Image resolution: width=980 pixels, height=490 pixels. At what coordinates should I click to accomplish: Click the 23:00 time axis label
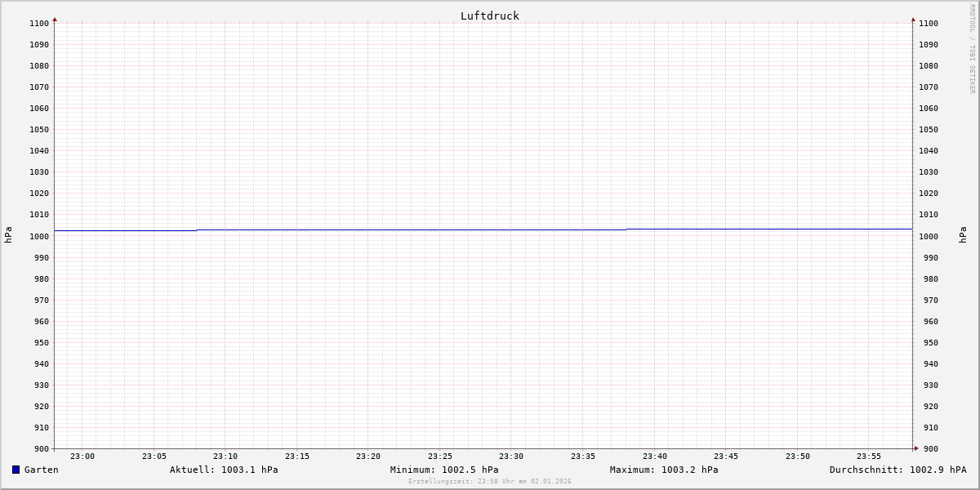coord(82,457)
